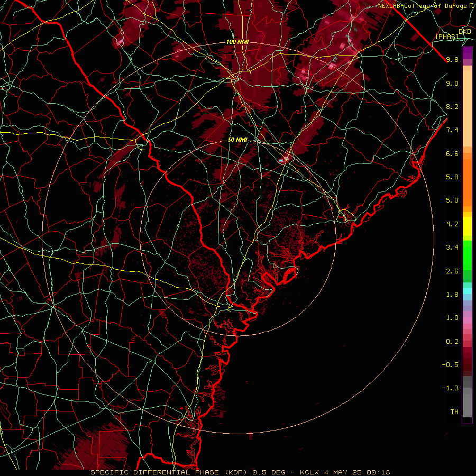Click the "KCLX" station ID in the caption
Image resolution: width=476 pixels, height=476 pixels.
(309, 472)
